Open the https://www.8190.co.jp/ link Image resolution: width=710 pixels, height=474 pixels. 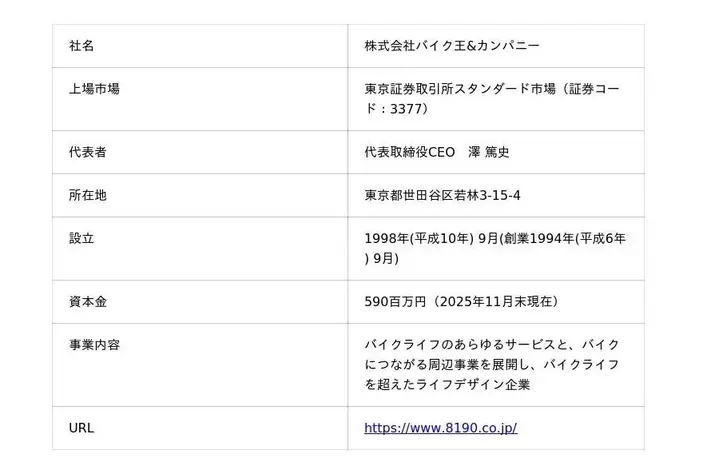pos(440,428)
